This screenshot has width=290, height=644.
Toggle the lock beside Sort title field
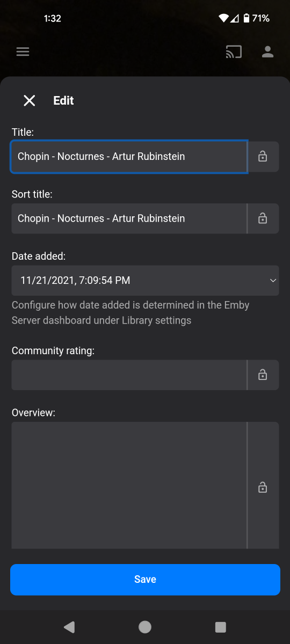pos(263,218)
